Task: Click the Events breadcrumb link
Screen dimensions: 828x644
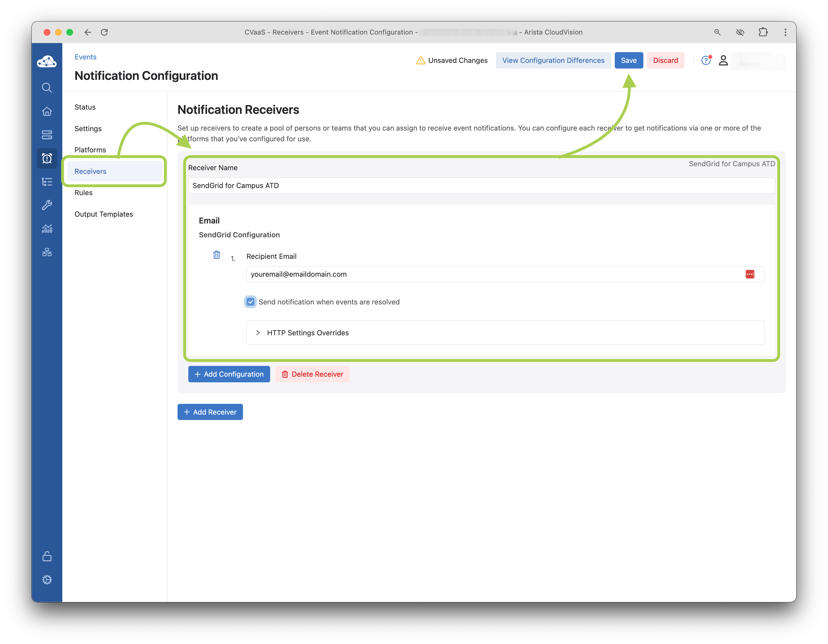Action: pos(85,57)
